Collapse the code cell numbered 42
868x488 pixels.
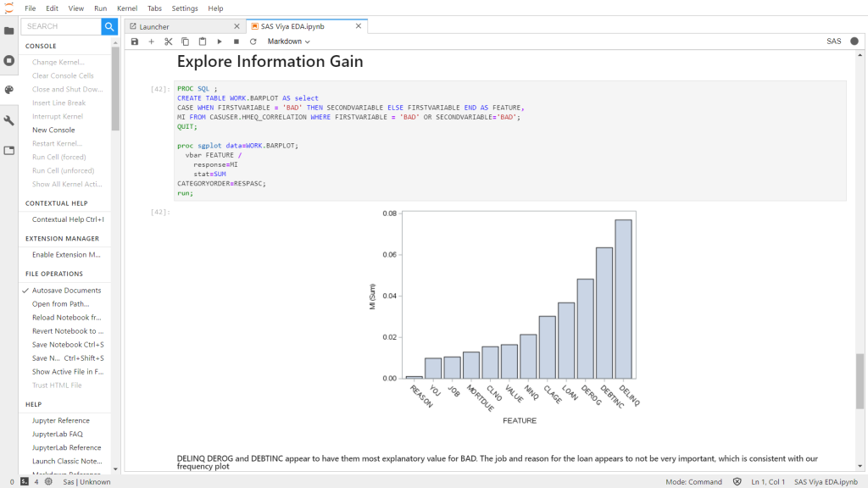click(128, 141)
